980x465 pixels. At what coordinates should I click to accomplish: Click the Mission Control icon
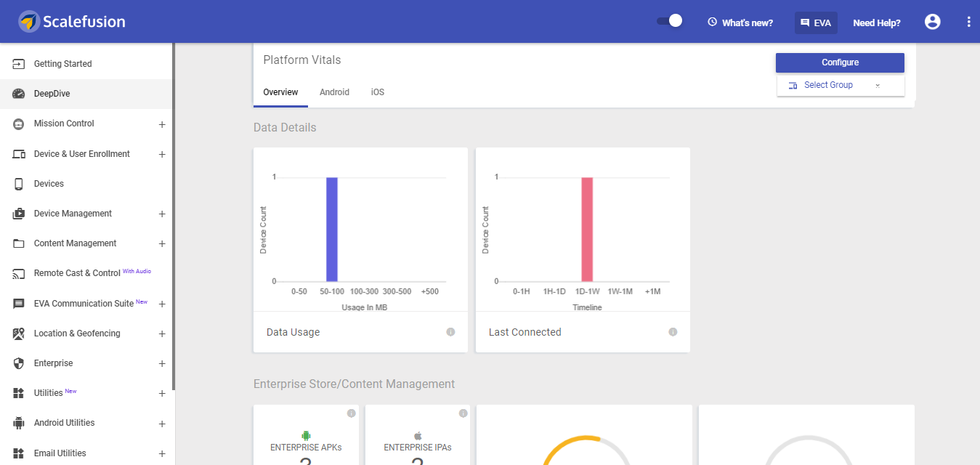coord(19,124)
